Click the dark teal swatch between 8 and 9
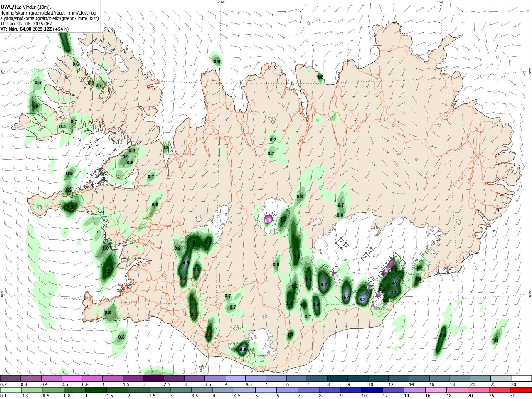Screen dimensions: 532x399 tap(337, 379)
